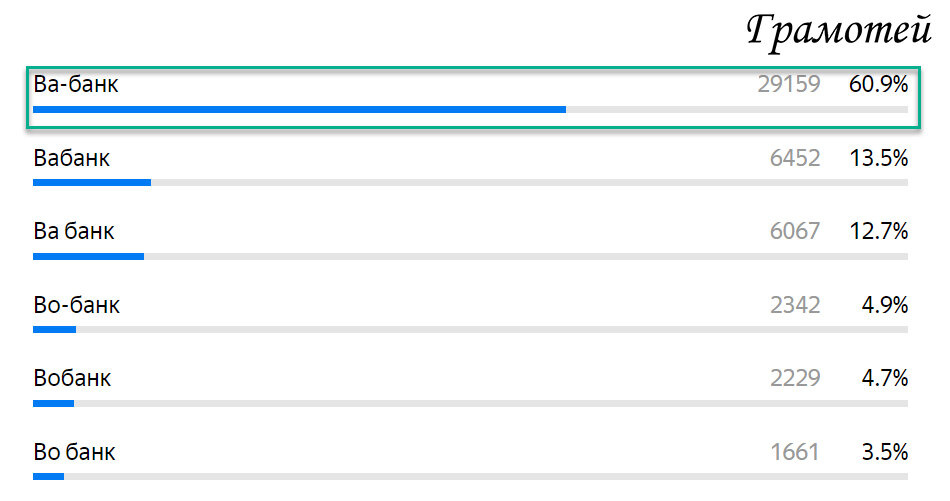Click the Во банк progress bar
This screenshot has height=501, width=950.
470,477
